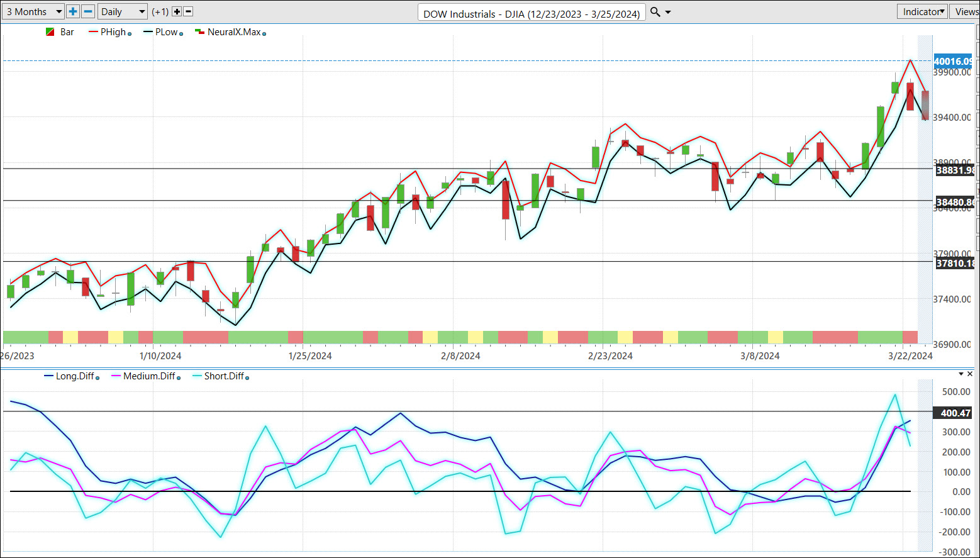Click the -300.00 indicator axis label
980x558 pixels.
click(x=954, y=552)
